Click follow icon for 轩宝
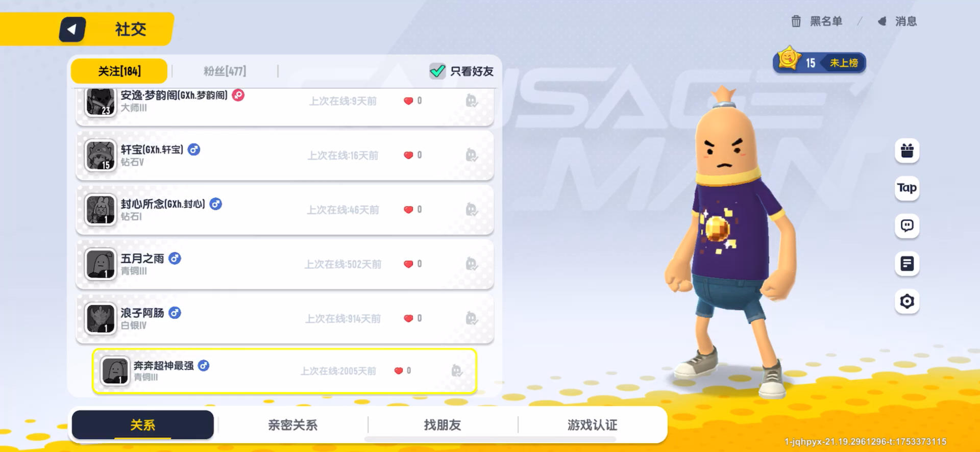Screen dimensions: 980x452 click(471, 155)
